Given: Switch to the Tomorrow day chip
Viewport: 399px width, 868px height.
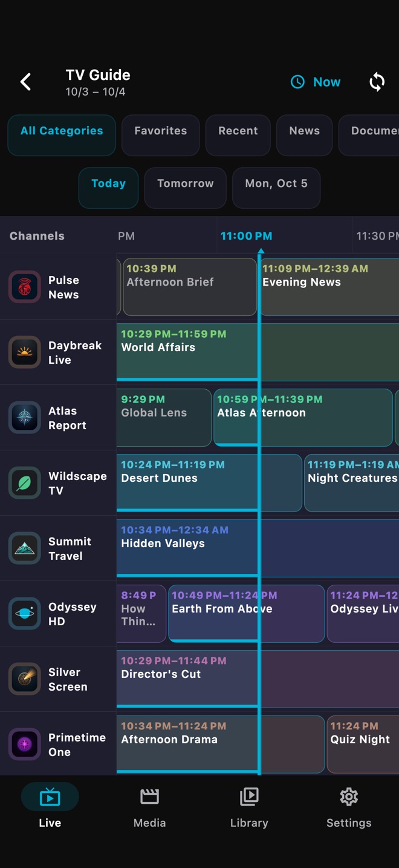Looking at the screenshot, I should (x=185, y=188).
